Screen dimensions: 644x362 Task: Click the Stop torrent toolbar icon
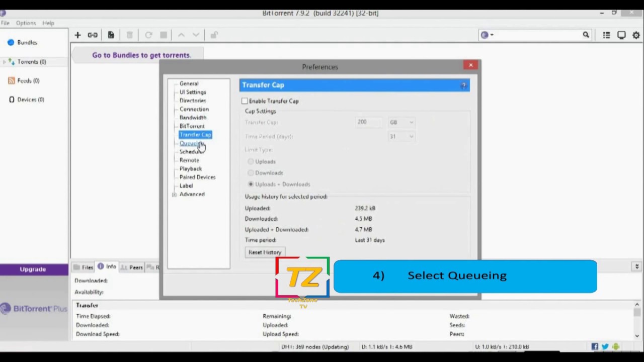point(164,35)
